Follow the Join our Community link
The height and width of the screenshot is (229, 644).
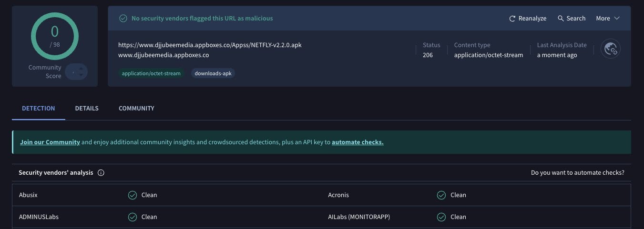click(x=50, y=142)
